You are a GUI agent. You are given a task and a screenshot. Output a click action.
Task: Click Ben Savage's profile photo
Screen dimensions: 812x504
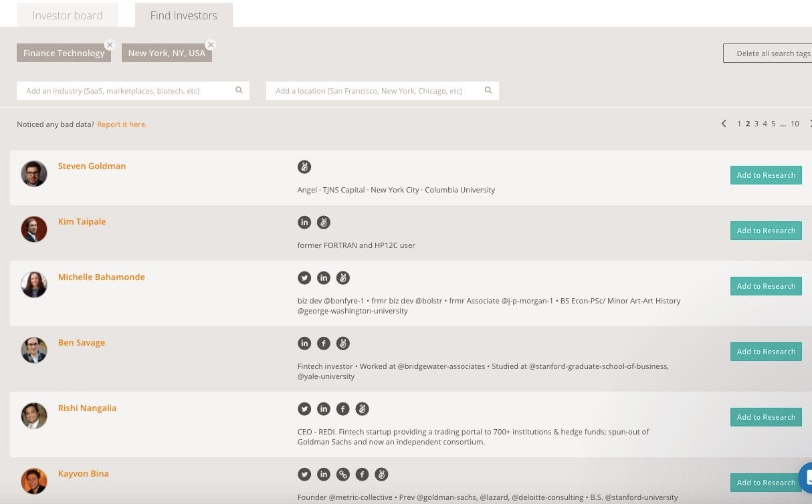(x=34, y=350)
